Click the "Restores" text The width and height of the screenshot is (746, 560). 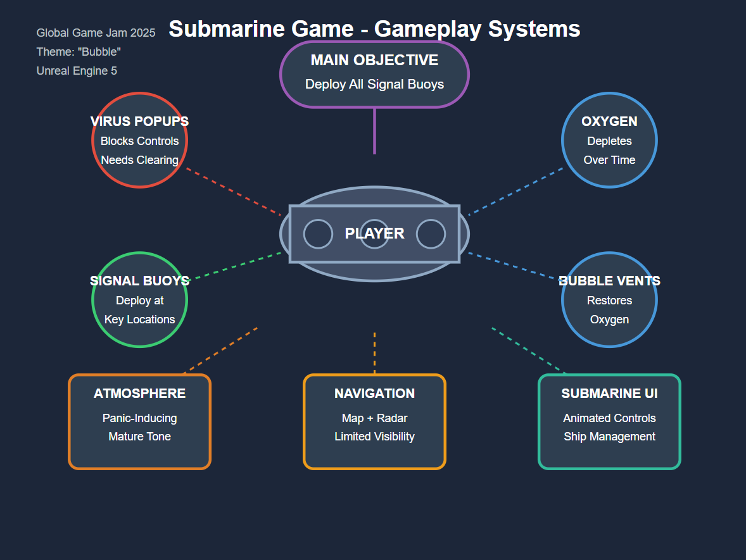pos(609,301)
